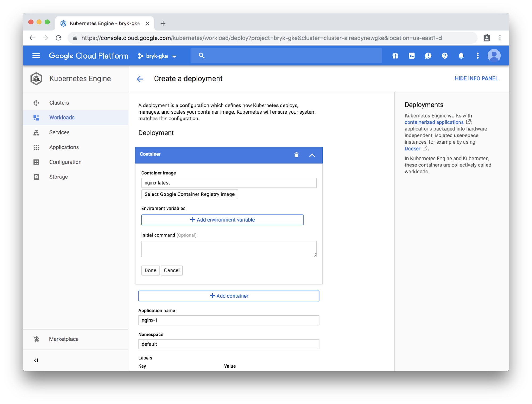This screenshot has width=532, height=404.
Task: Open the help question mark icon
Action: (444, 56)
